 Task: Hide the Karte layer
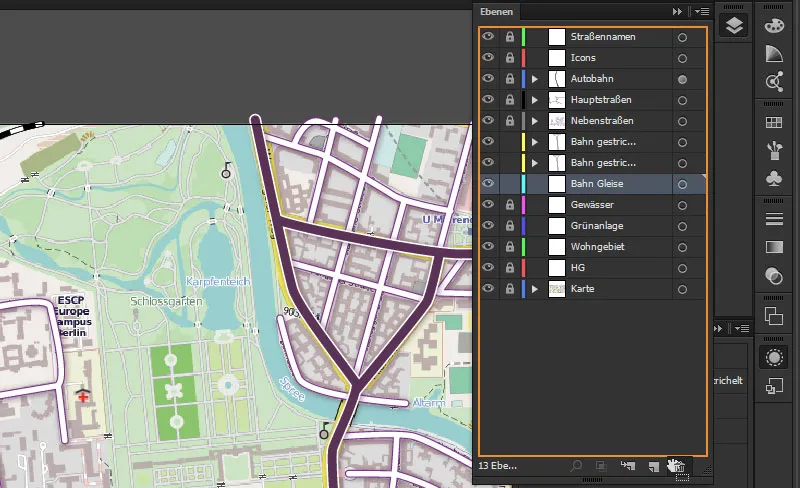pos(488,288)
